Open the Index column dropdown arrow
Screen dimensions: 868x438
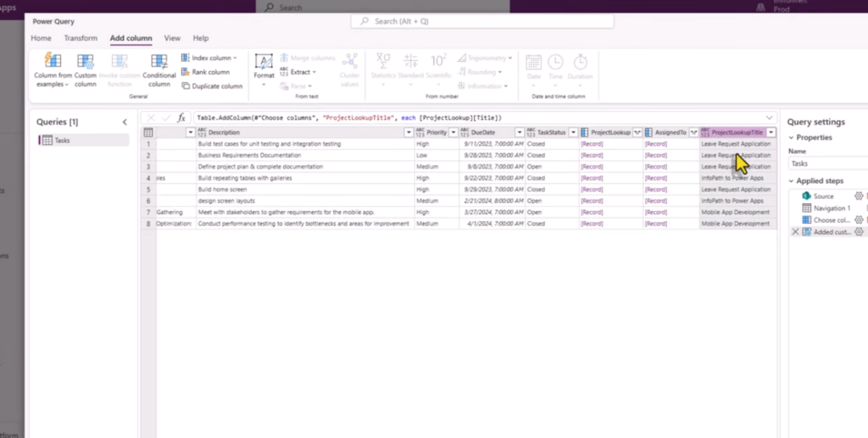click(x=235, y=58)
